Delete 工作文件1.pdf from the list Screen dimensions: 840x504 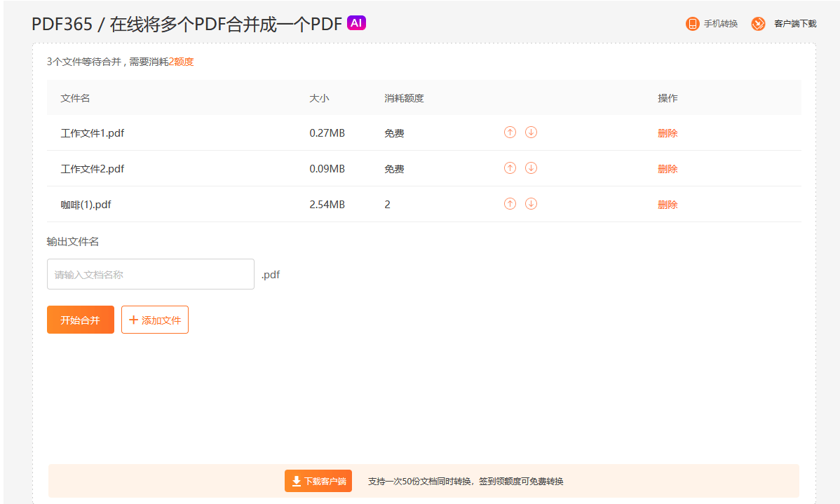[668, 132]
